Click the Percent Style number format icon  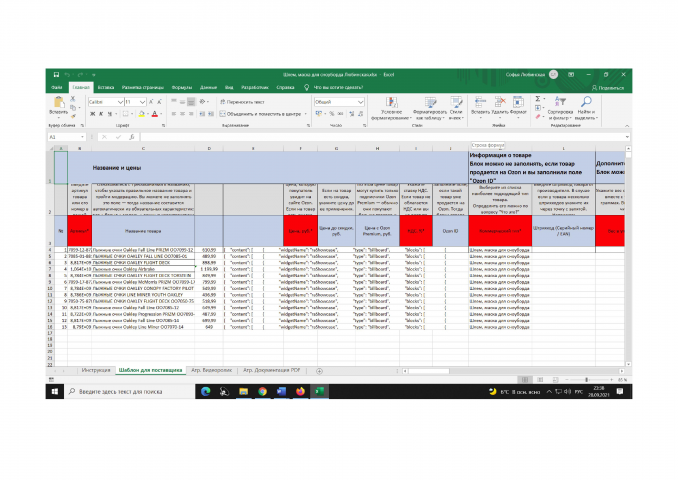point(331,115)
